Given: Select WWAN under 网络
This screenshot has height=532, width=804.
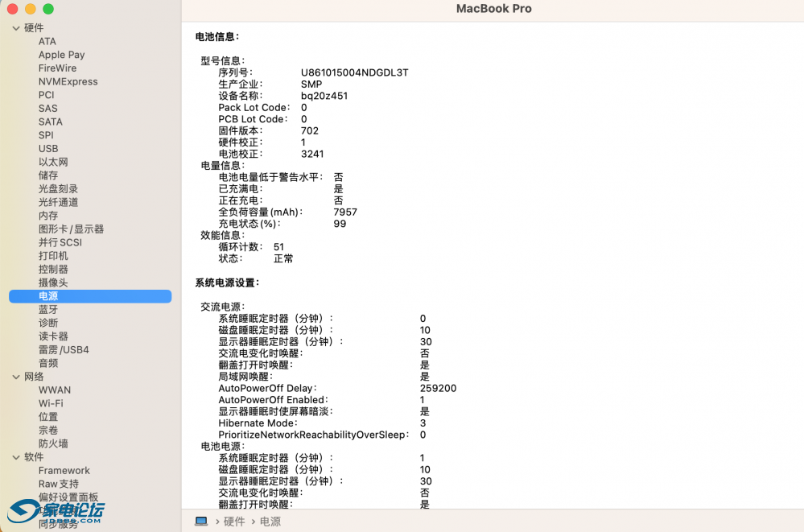Looking at the screenshot, I should (x=55, y=390).
